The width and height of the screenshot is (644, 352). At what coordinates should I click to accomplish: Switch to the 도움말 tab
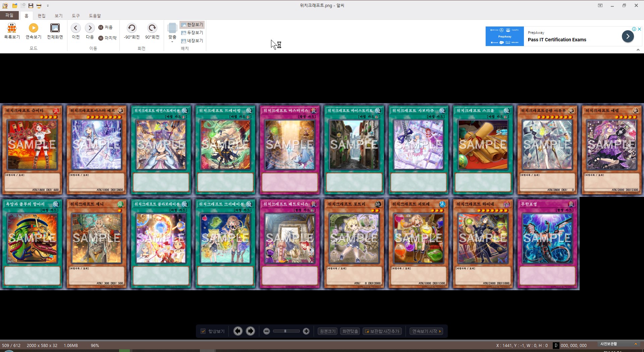95,16
